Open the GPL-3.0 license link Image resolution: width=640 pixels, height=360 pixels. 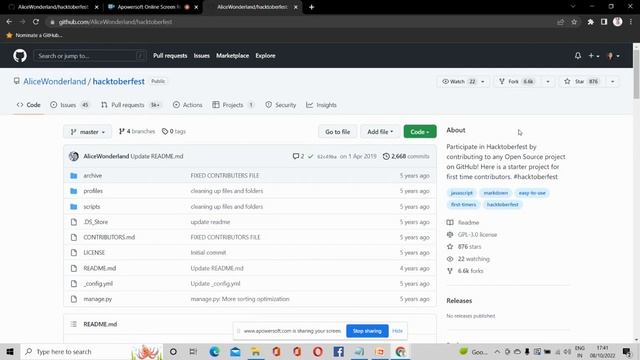(472, 235)
